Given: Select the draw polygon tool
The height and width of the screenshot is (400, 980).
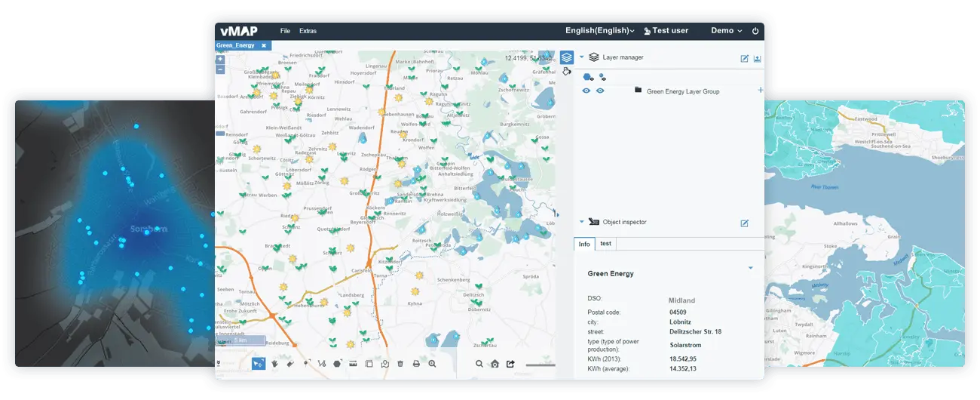Looking at the screenshot, I should 338,364.
